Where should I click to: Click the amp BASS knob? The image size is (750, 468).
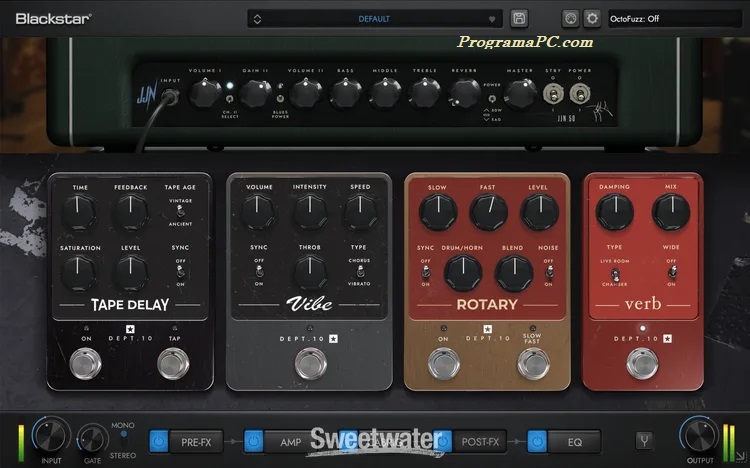345,93
